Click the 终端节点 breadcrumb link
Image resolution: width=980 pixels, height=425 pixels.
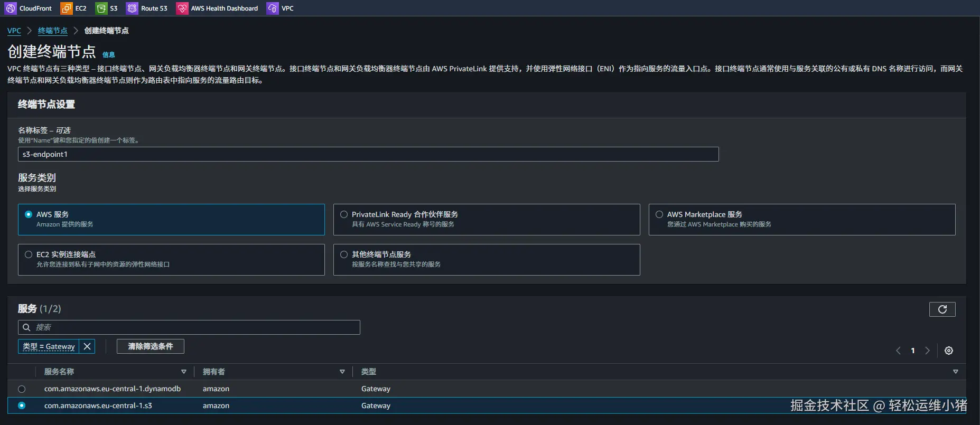click(x=53, y=31)
